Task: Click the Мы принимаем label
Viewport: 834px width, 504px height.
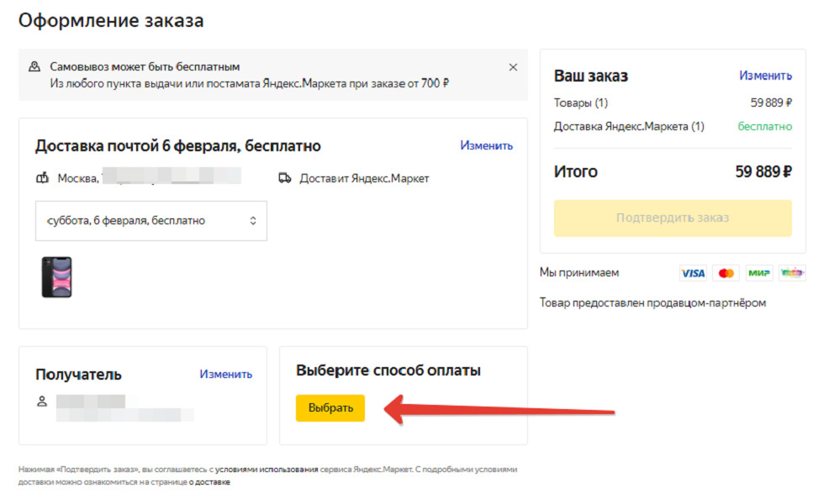Action: (x=579, y=273)
